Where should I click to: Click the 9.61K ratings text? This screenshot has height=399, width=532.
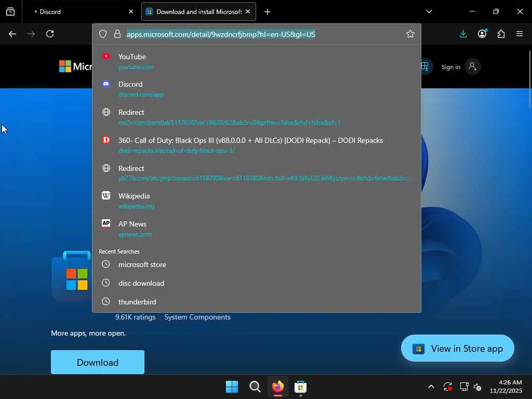136,317
